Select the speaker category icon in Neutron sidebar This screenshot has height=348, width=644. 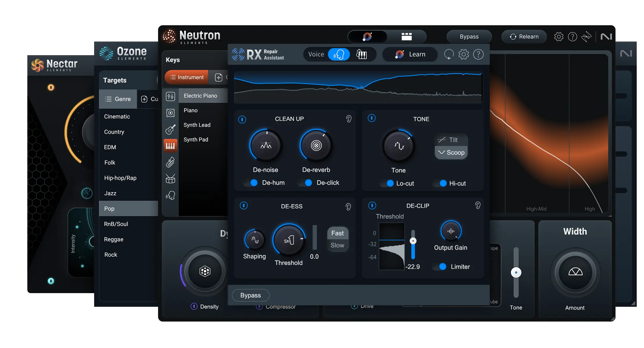[171, 113]
